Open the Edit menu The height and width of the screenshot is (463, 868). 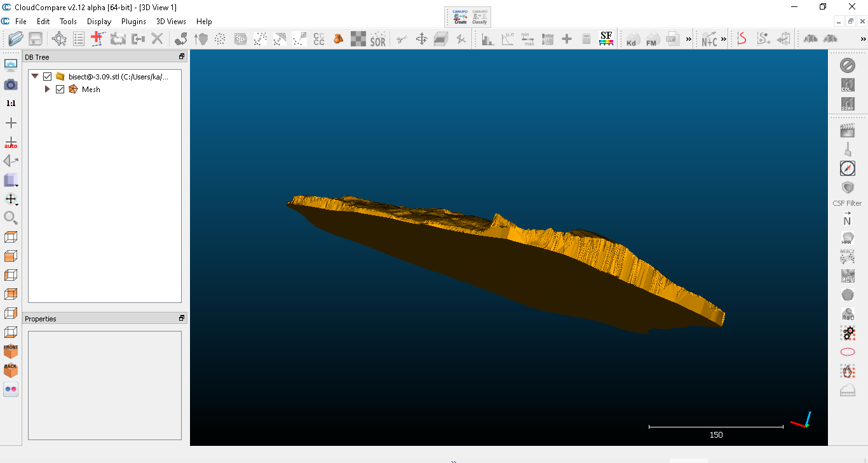tap(43, 22)
